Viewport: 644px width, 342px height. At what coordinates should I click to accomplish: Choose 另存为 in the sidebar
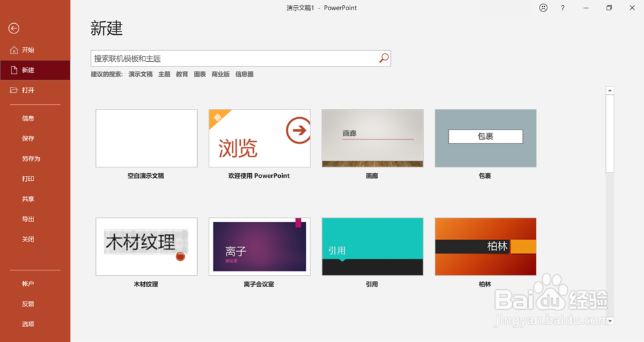click(31, 159)
